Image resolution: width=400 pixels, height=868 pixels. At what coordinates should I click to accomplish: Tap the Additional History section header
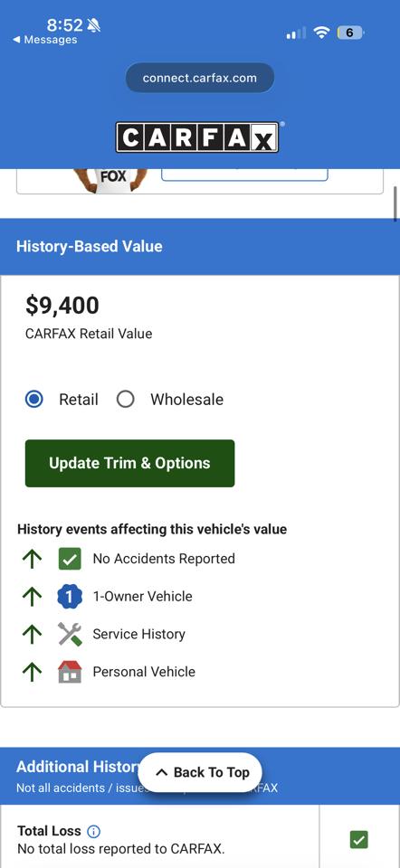200,776
